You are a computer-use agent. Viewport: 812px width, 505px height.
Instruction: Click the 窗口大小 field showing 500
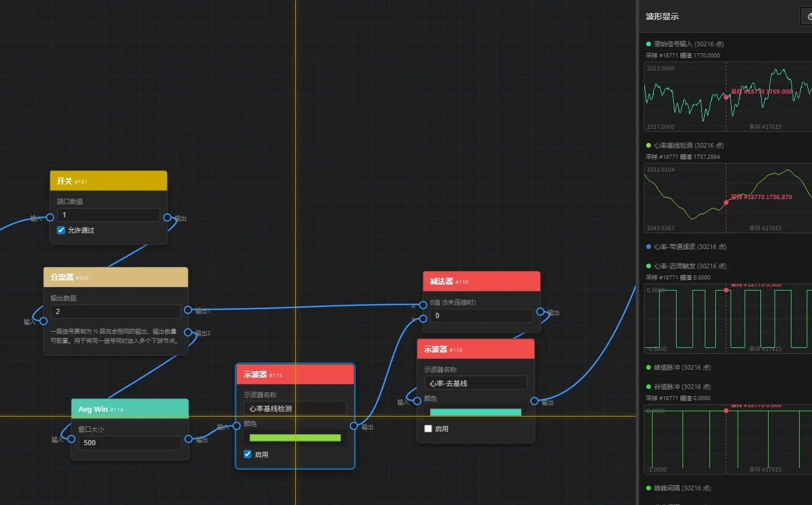129,443
